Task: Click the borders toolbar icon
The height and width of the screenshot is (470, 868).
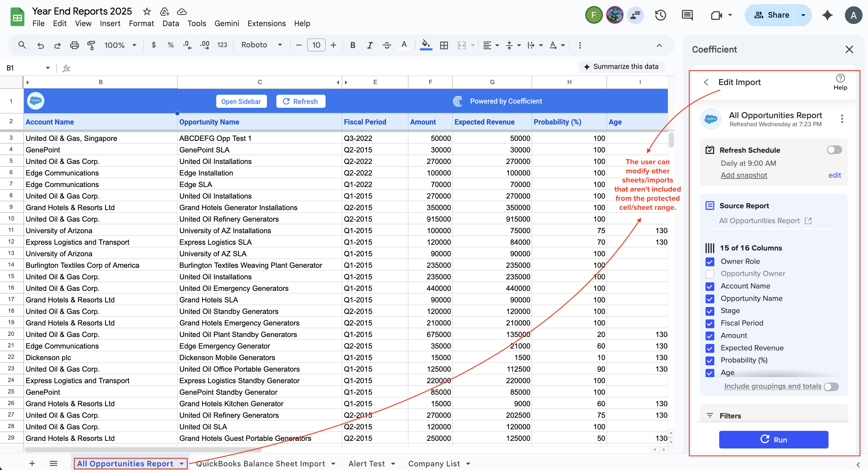Action: (444, 45)
